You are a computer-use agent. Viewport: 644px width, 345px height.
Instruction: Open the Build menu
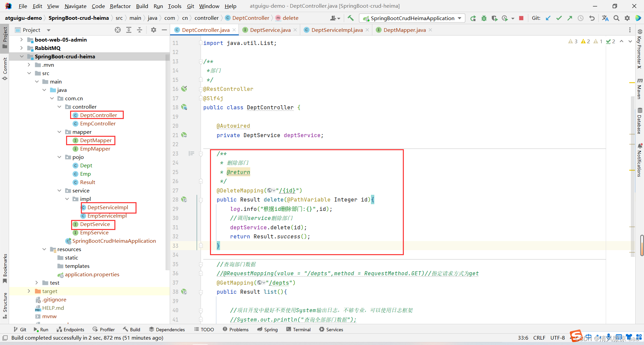tap(142, 6)
